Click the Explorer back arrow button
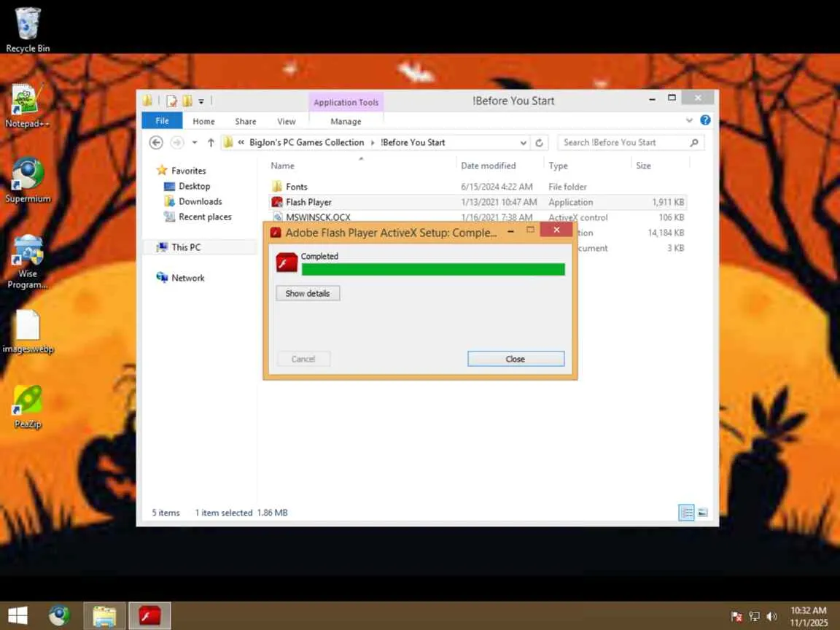This screenshot has height=630, width=840. coord(156,142)
